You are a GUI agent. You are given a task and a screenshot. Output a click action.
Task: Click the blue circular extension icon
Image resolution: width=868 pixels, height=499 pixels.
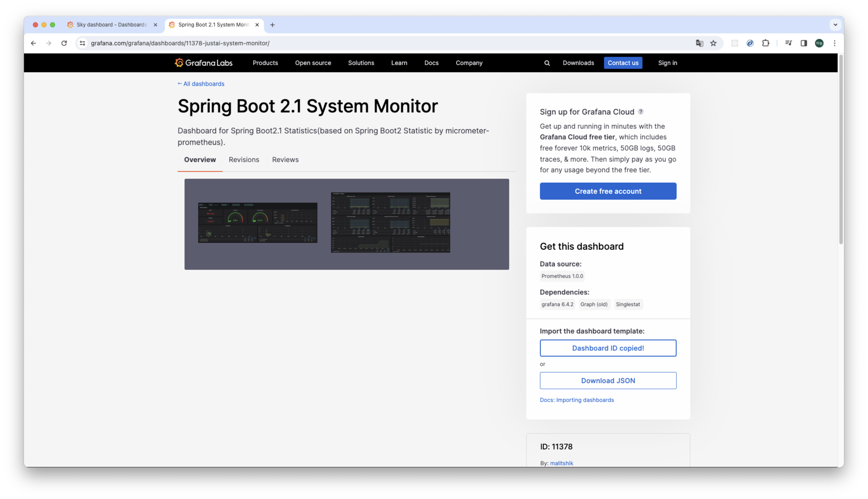(750, 43)
